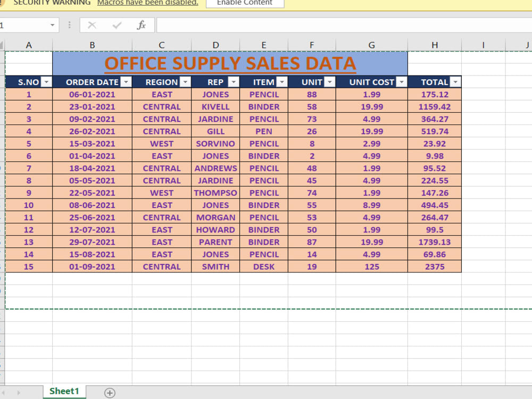Select the cell containing MORGAN
Image resolution: width=532 pixels, height=399 pixels.
tap(215, 218)
